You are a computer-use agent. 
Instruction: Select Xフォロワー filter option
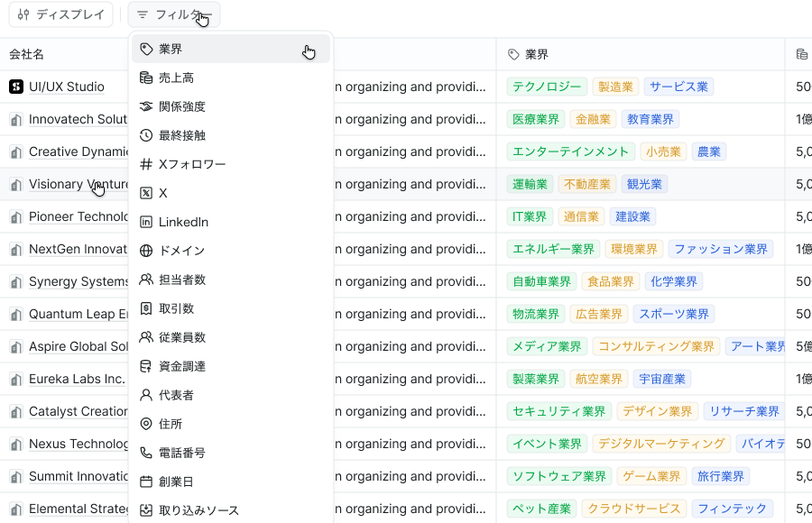(x=230, y=165)
